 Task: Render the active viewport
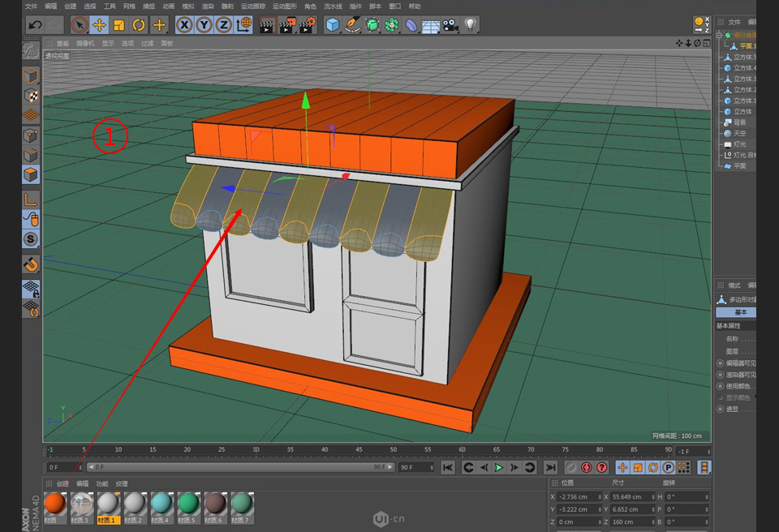coord(267,25)
